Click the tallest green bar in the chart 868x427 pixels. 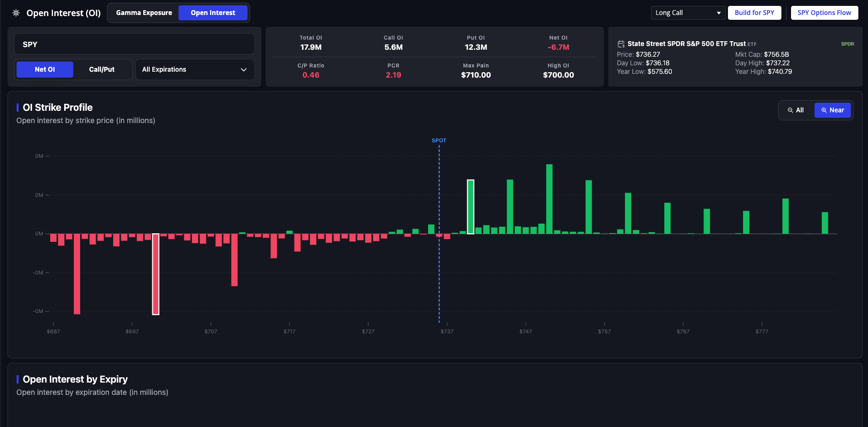pos(549,199)
